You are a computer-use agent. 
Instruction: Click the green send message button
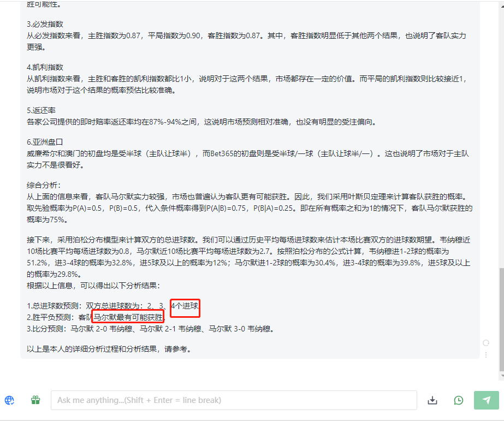point(487,400)
